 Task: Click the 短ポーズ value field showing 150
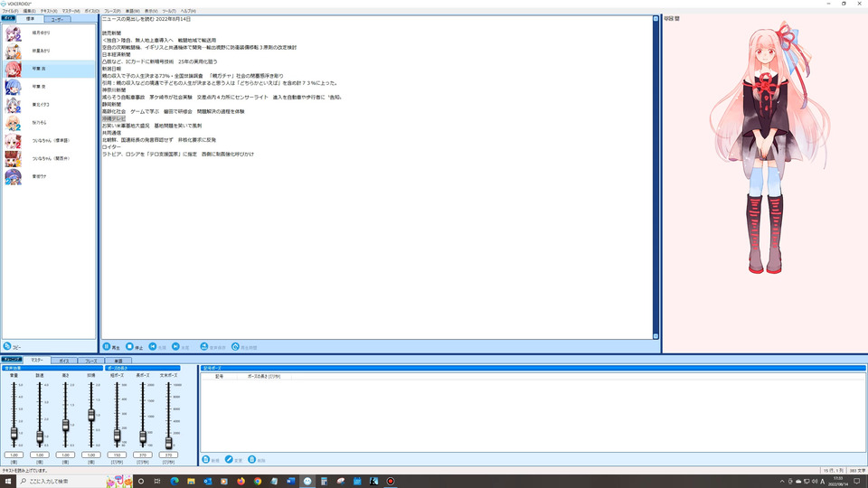coord(117,455)
